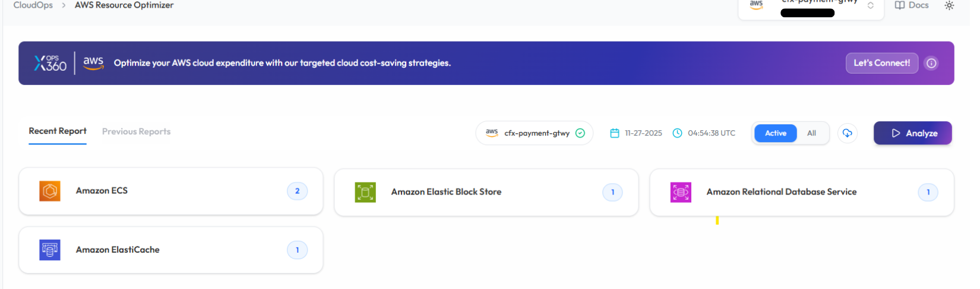
Task: Open the cfx-payment-gtwy account selector pill
Action: 535,133
